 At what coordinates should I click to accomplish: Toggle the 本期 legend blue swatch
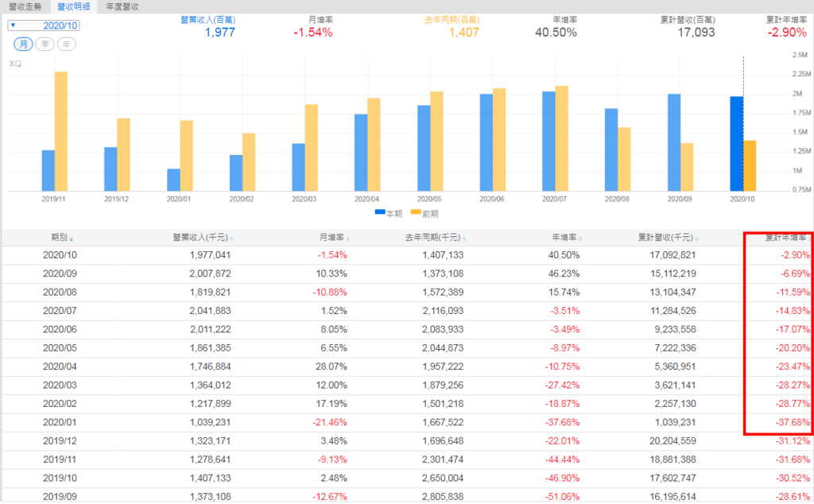point(380,212)
